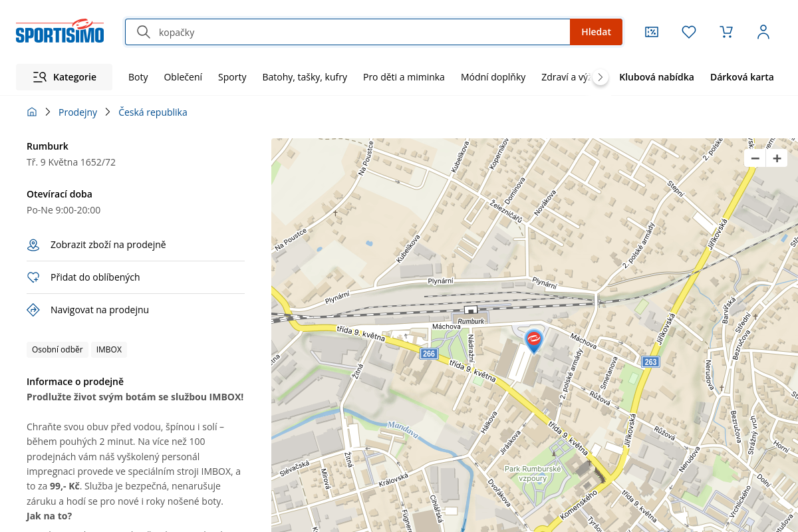Open the Boty category
The width and height of the screenshot is (798, 532).
pyautogui.click(x=138, y=77)
